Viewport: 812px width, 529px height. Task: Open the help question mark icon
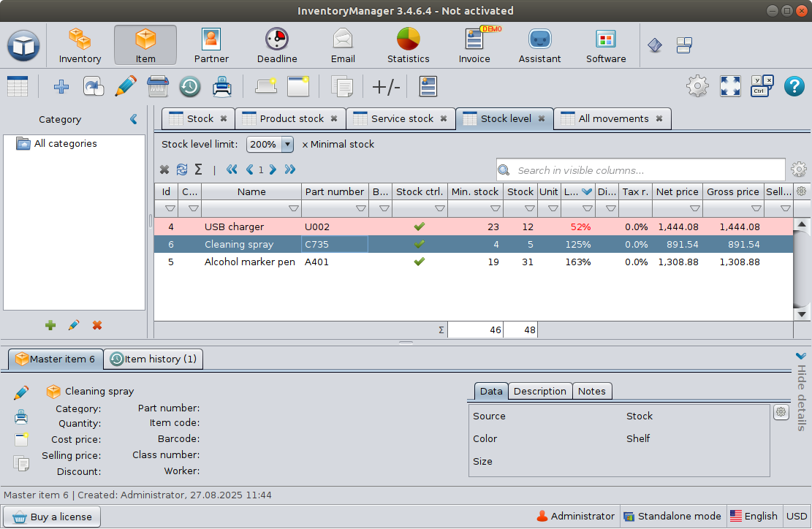pos(794,86)
